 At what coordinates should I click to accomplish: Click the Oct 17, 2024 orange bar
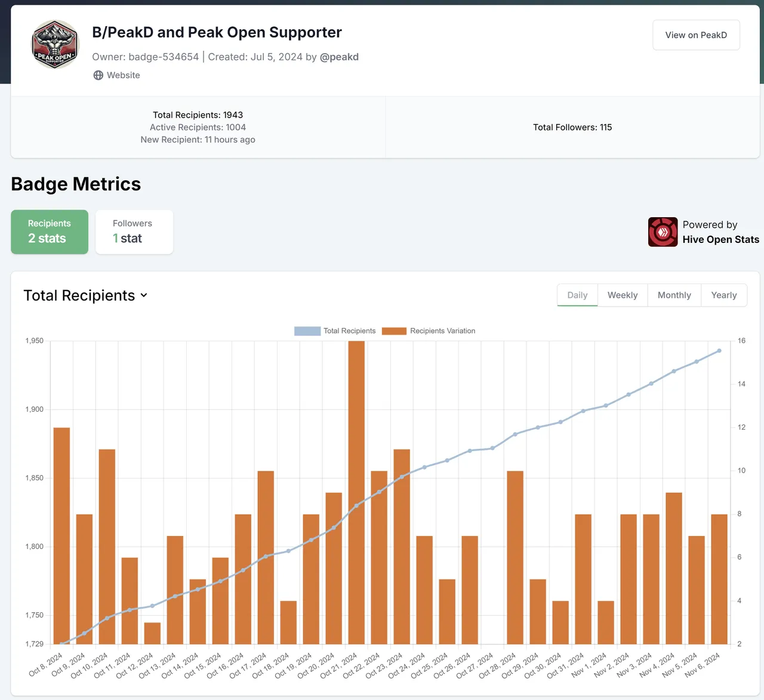[x=266, y=557]
